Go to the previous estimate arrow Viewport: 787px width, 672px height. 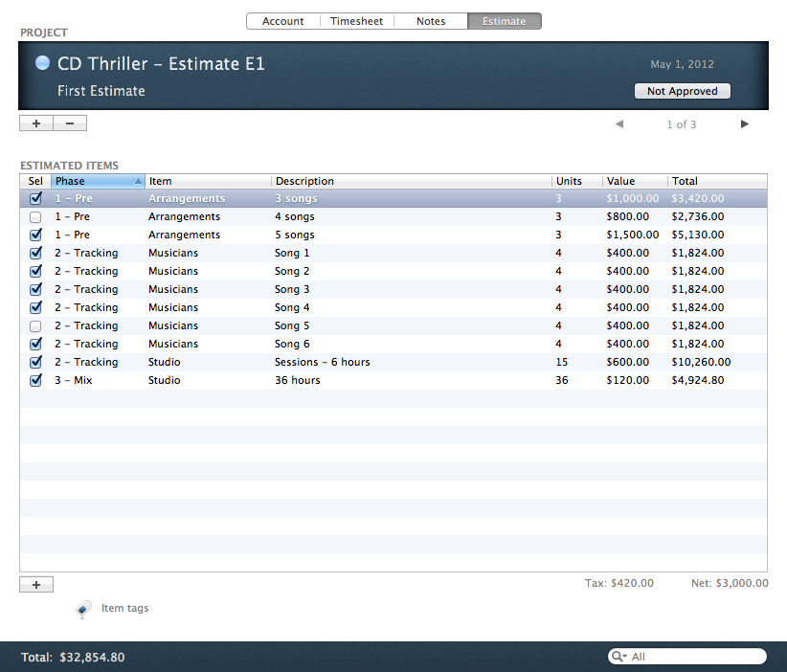619,124
